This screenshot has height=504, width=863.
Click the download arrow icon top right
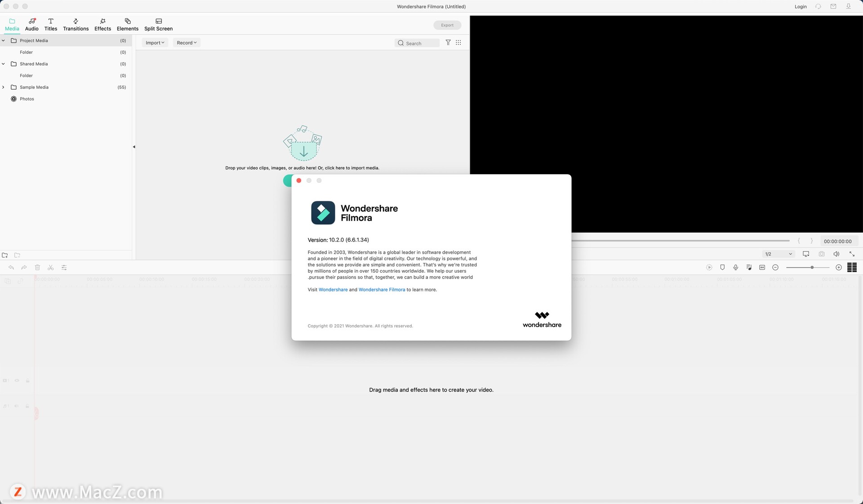(849, 6)
